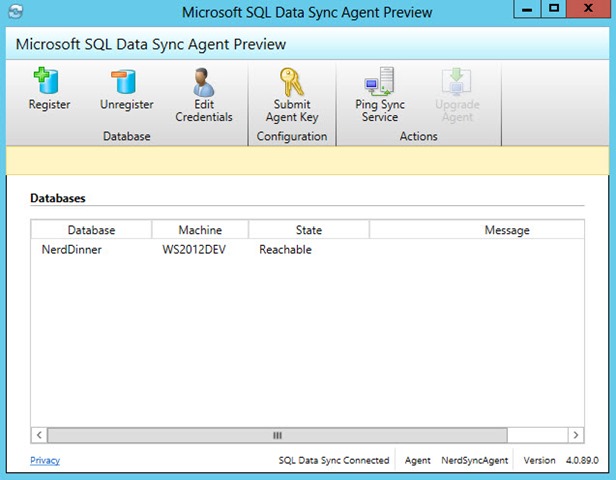Click the Reachable state cell
The width and height of the screenshot is (616, 480).
[285, 249]
